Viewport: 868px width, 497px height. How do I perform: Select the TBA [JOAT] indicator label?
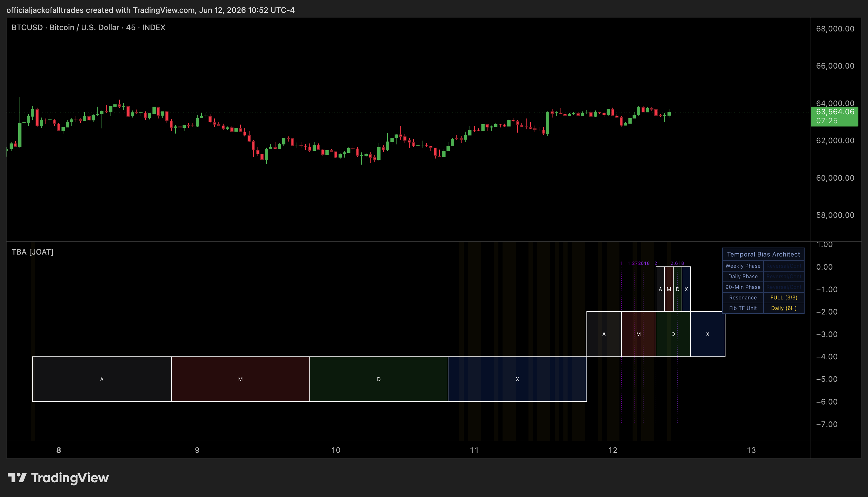[x=32, y=252]
